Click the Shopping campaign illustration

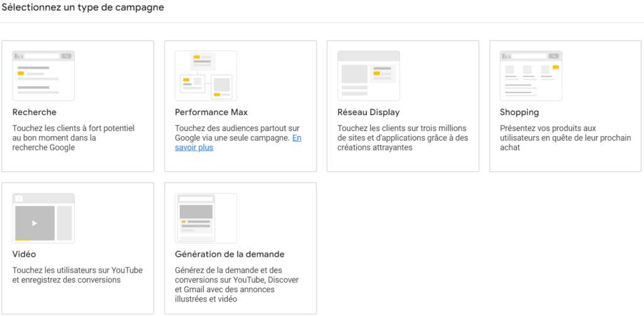point(531,76)
